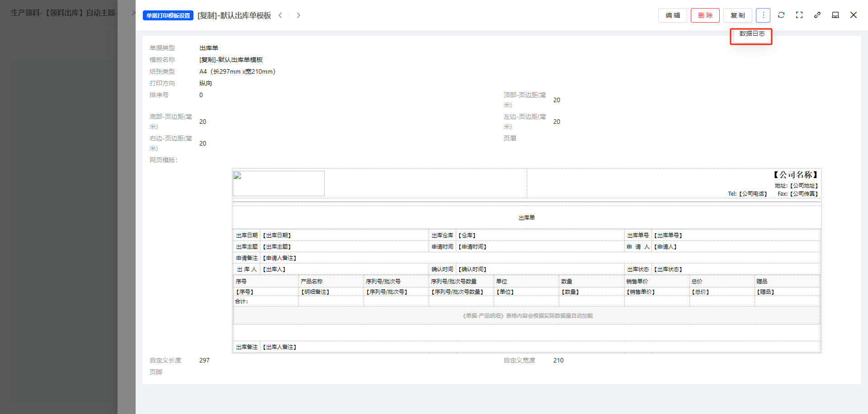Viewport: 868px width, 414px height.
Task: Click the broken logo image placeholder
Action: point(278,183)
